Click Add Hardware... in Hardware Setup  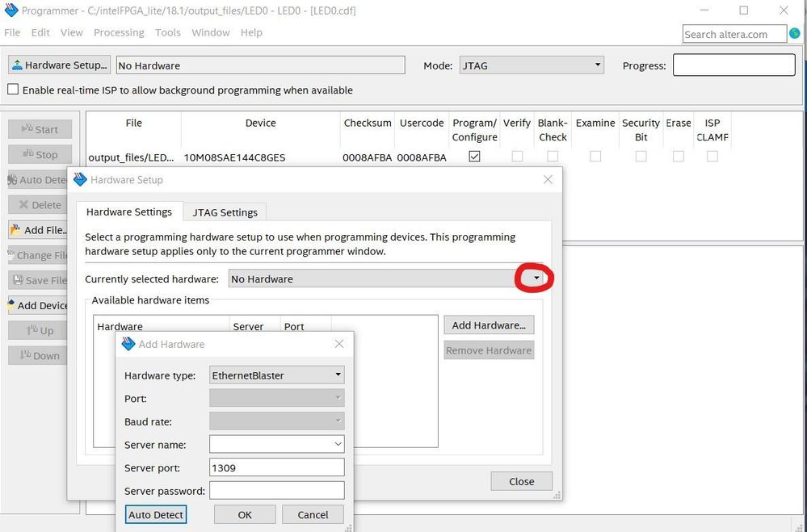(x=489, y=325)
